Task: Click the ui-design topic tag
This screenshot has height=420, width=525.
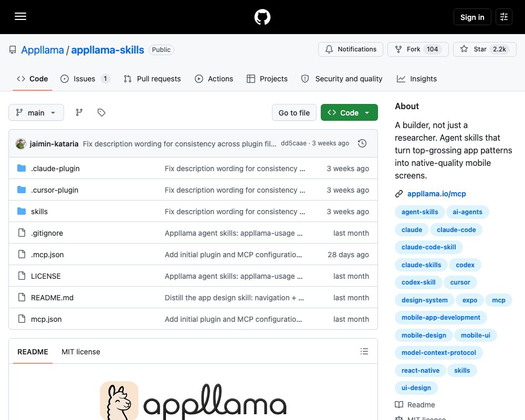Action: (416, 388)
